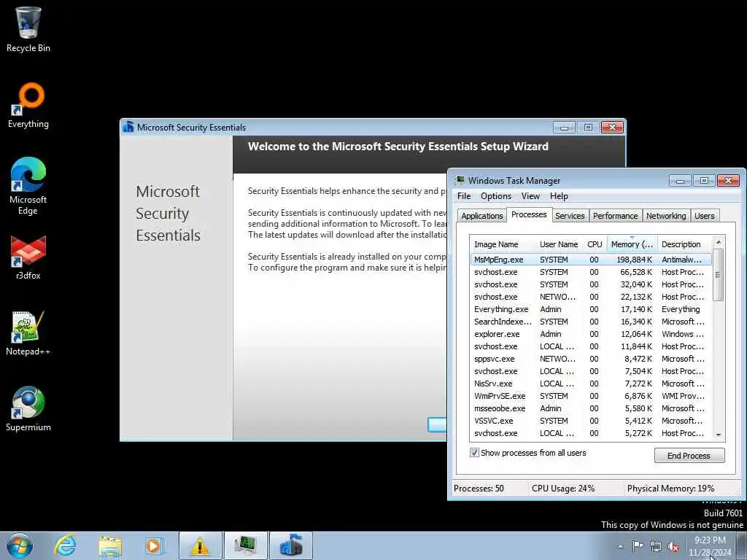Image resolution: width=747 pixels, height=560 pixels.
Task: Select svchost.exe row using 5,272 K
Action: 590,433
